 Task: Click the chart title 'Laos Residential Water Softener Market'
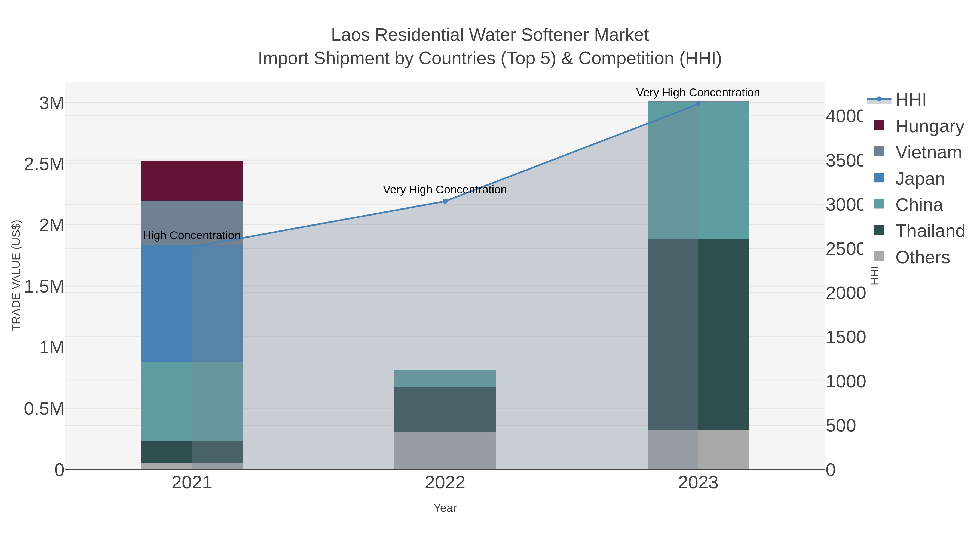coord(490,35)
